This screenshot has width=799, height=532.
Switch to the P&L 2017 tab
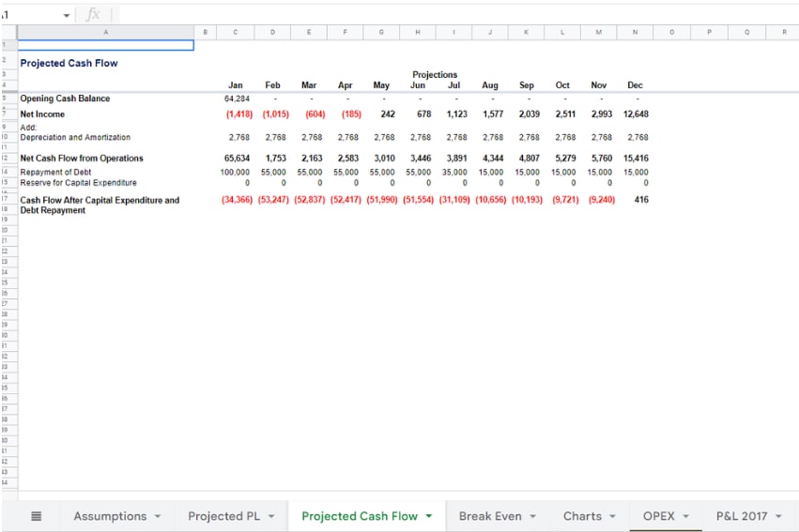click(742, 516)
